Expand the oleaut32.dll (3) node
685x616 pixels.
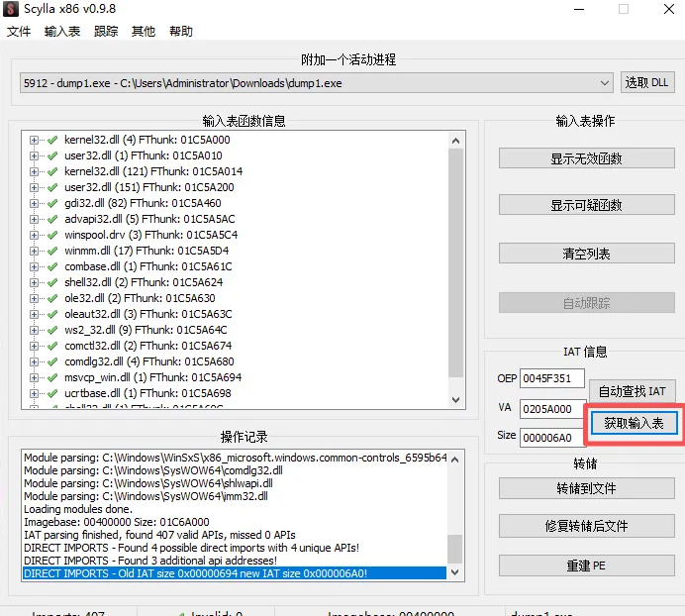tap(34, 314)
